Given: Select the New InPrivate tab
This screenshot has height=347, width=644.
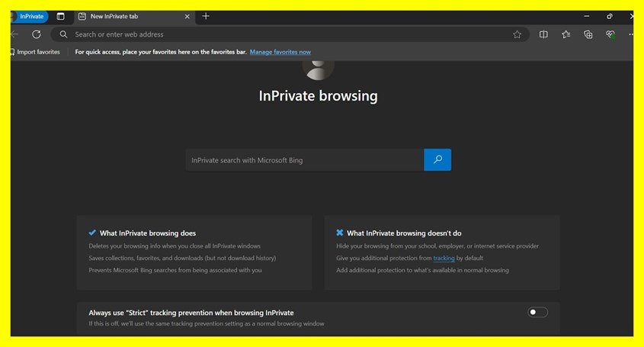Looking at the screenshot, I should [x=134, y=17].
